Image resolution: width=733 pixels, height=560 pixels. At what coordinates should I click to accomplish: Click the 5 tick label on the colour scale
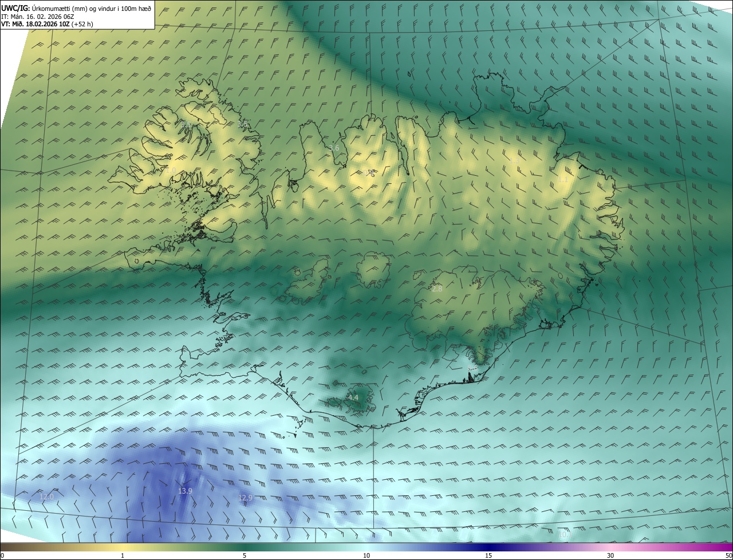click(245, 555)
